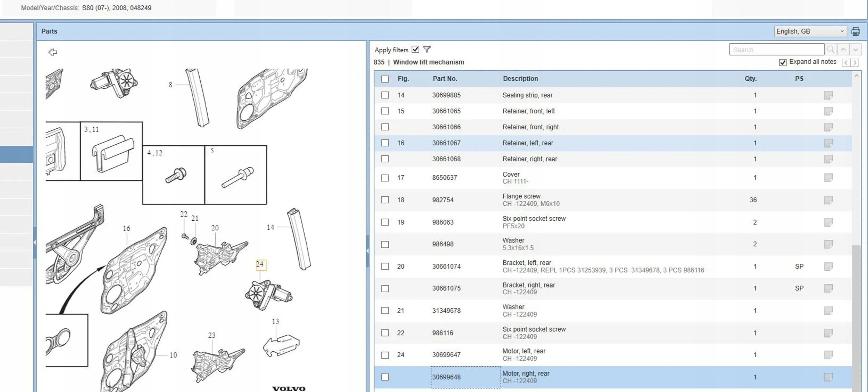This screenshot has height=392, width=868.
Task: Toggle the Apply filters checkbox
Action: (415, 49)
